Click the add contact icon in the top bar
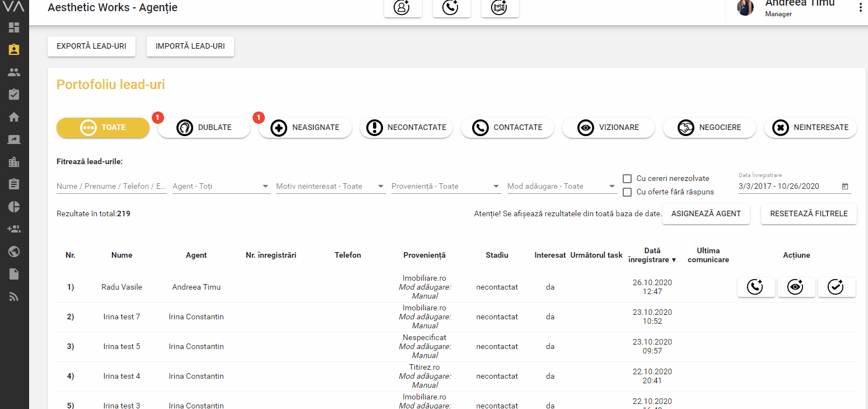 (x=402, y=8)
